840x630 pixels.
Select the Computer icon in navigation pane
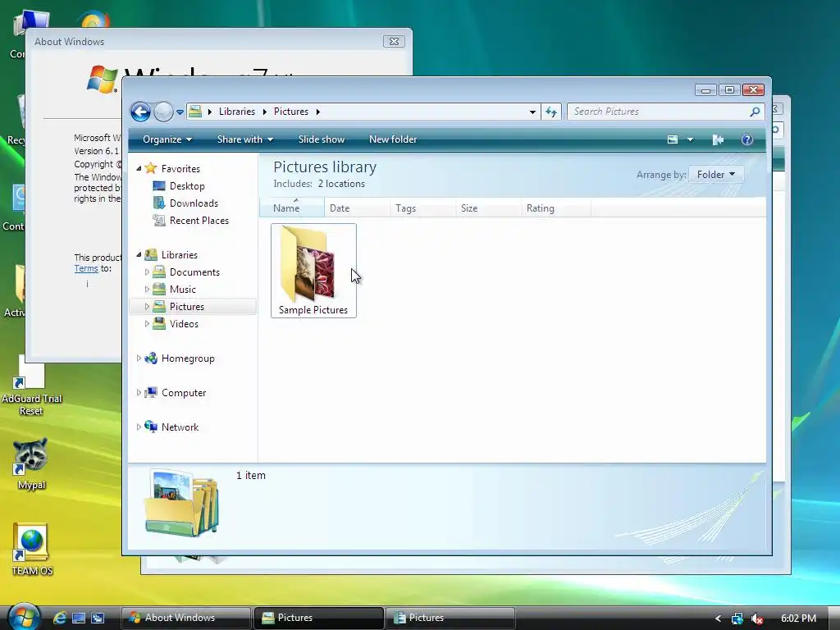click(x=151, y=393)
